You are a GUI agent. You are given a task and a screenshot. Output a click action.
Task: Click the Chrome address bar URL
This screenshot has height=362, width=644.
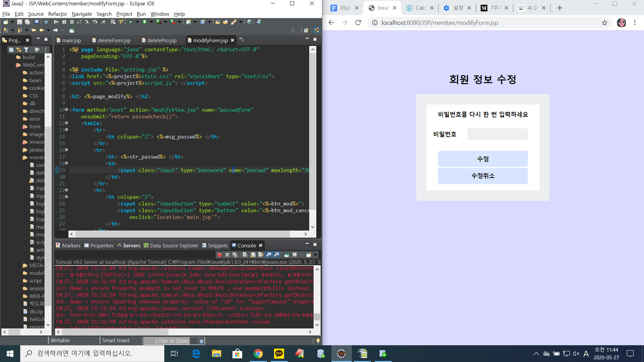439,22
